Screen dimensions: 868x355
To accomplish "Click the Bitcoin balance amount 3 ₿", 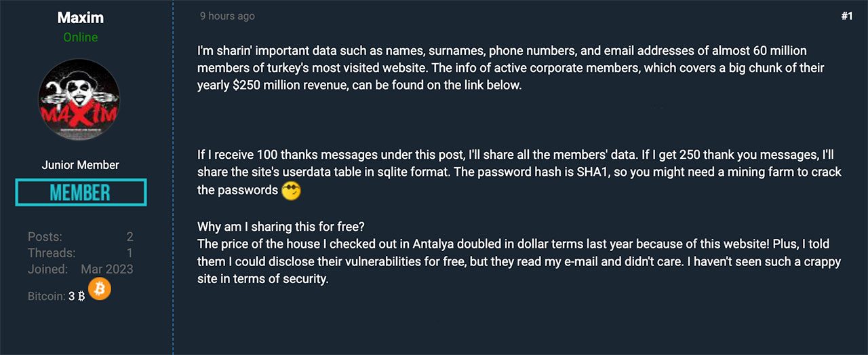I will (x=76, y=297).
